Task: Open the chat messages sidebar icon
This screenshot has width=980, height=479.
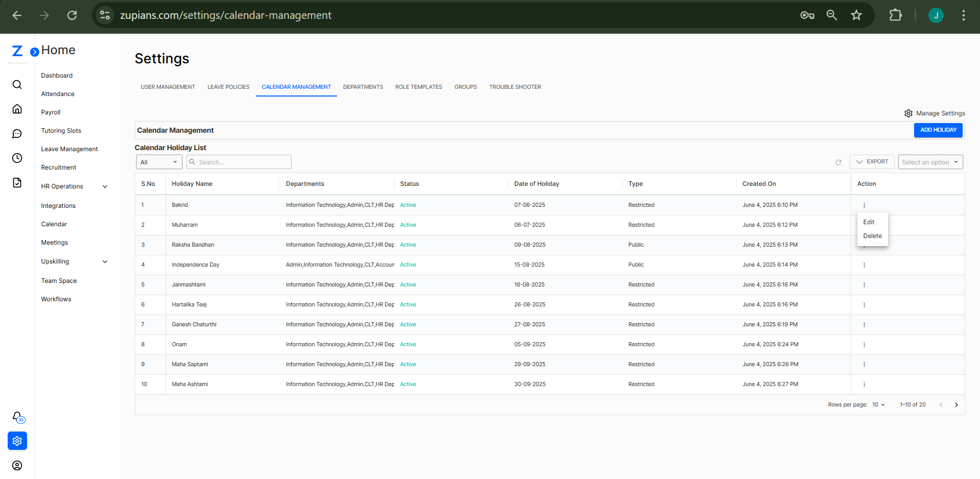Action: click(x=17, y=134)
